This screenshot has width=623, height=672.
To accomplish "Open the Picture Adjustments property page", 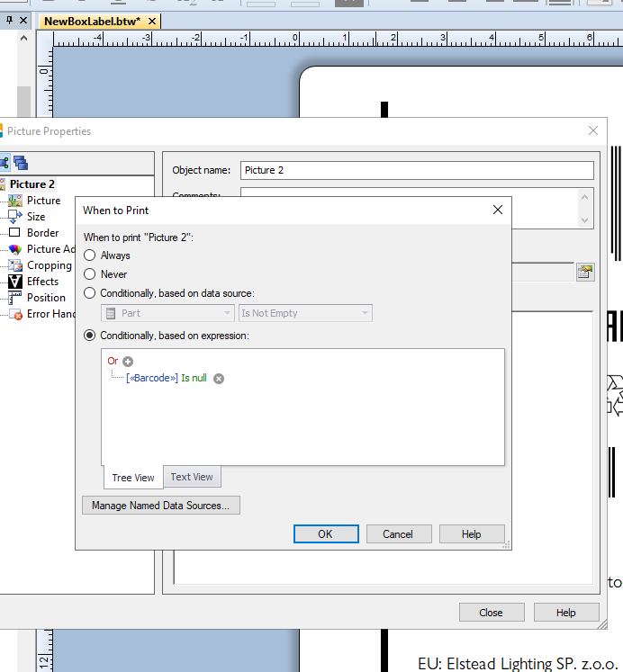I will coord(50,249).
